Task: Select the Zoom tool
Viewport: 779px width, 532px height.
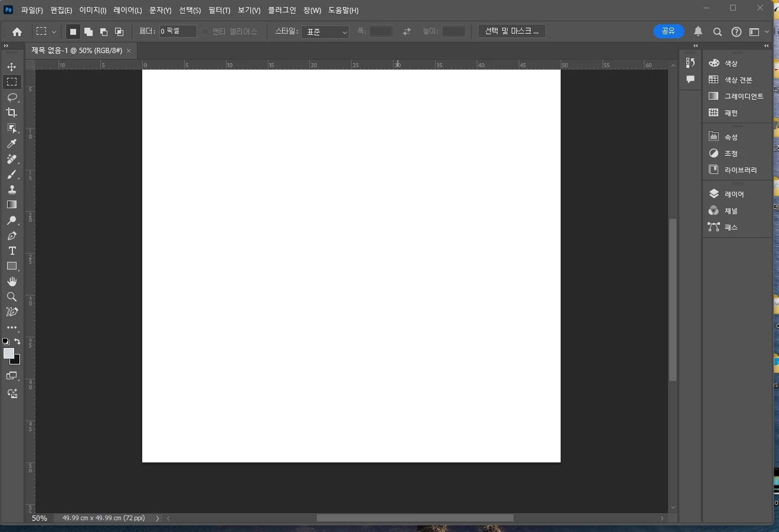Action: pos(12,297)
